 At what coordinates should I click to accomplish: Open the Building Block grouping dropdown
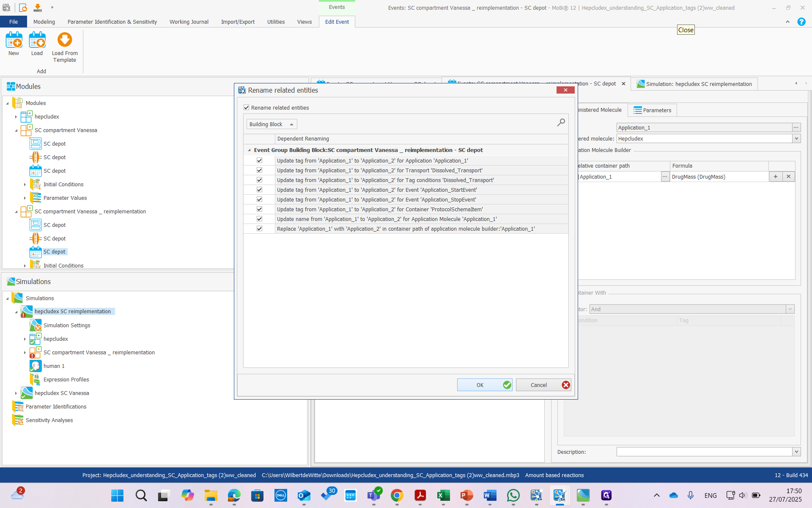pos(272,124)
